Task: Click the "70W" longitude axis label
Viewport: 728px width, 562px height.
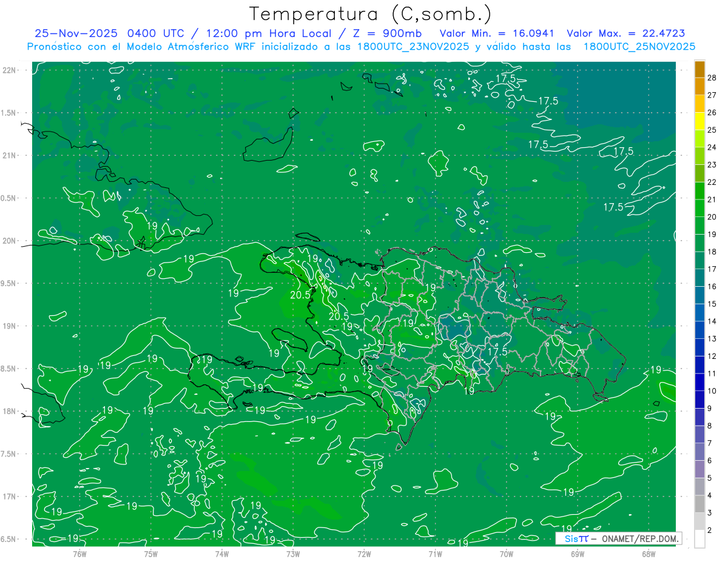Action: (507, 554)
